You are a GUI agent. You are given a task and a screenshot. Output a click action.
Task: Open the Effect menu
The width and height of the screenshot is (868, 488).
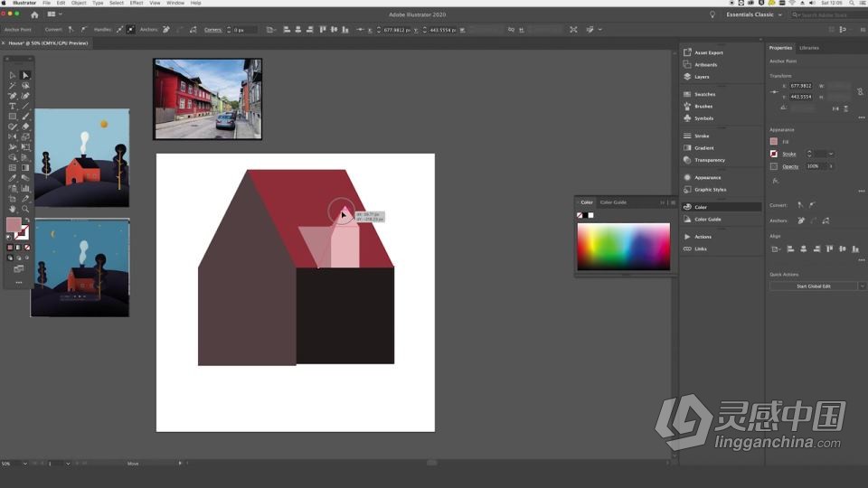pos(137,3)
